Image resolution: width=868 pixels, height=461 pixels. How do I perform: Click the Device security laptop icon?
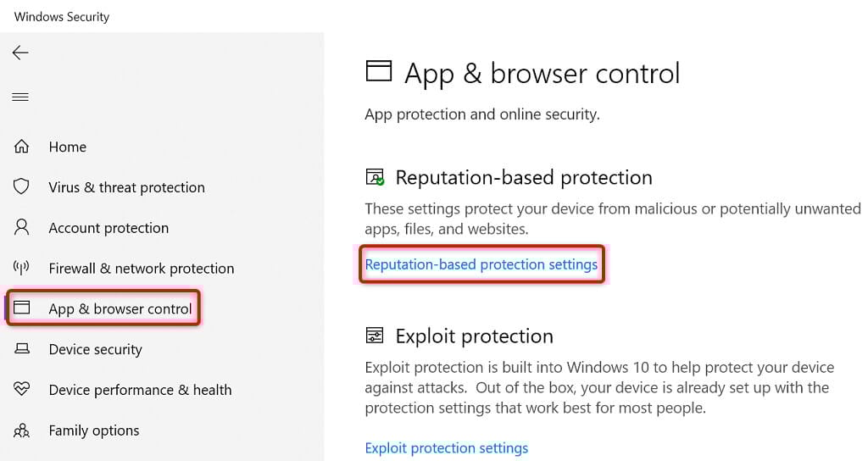click(22, 349)
